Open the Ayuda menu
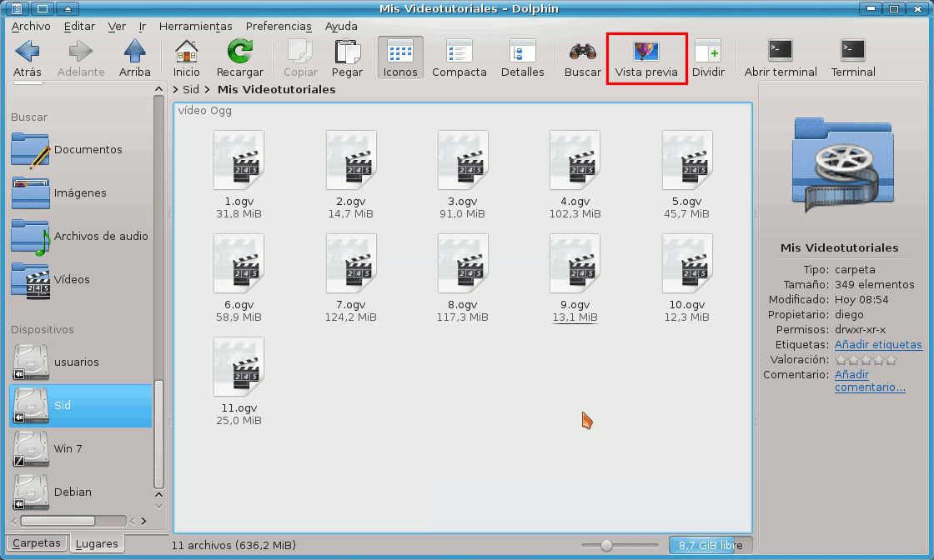This screenshot has width=934, height=560. click(341, 26)
